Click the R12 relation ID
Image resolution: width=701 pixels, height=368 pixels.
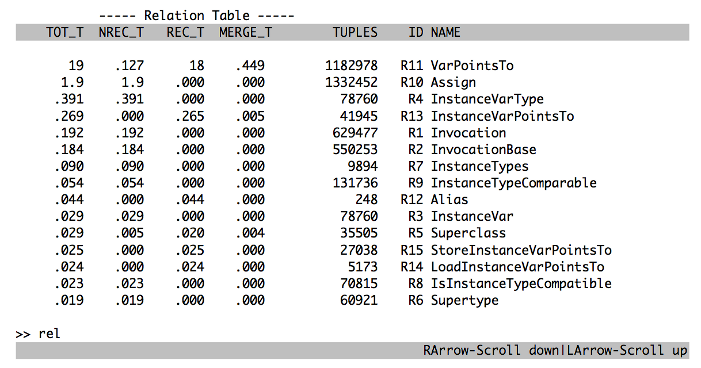[x=412, y=200]
